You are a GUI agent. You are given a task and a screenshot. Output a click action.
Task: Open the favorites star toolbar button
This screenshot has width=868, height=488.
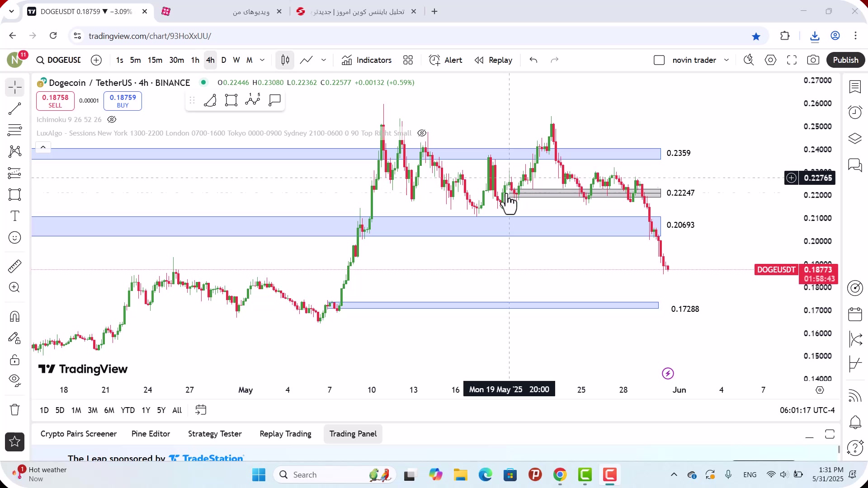(15, 442)
